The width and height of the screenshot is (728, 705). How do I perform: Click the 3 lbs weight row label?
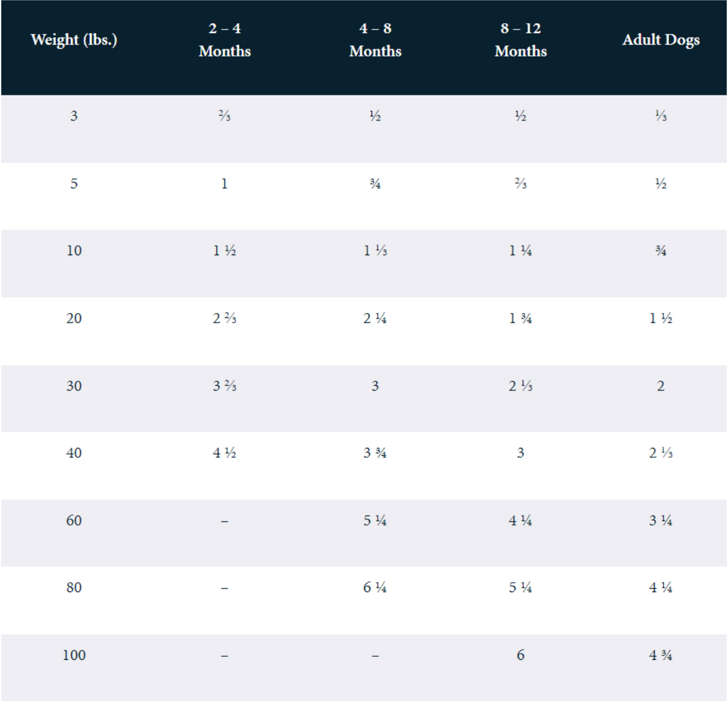(x=74, y=116)
